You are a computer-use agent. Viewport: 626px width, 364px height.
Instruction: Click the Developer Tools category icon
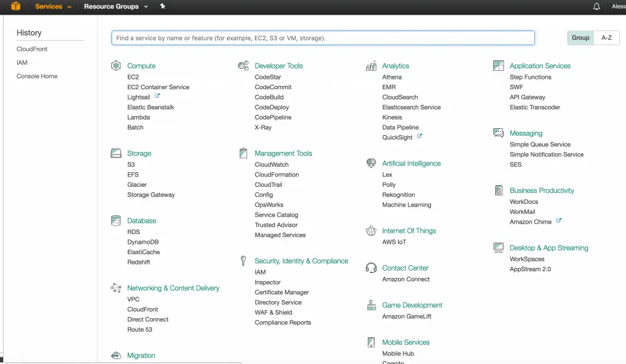[x=243, y=65]
